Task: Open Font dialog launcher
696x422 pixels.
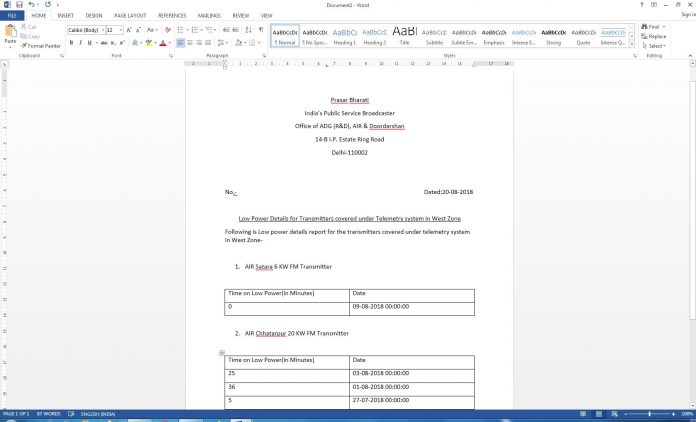Action: (170, 56)
